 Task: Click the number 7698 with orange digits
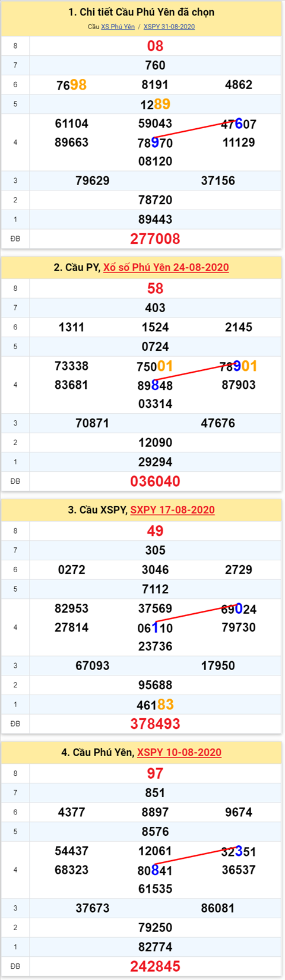coord(71,85)
